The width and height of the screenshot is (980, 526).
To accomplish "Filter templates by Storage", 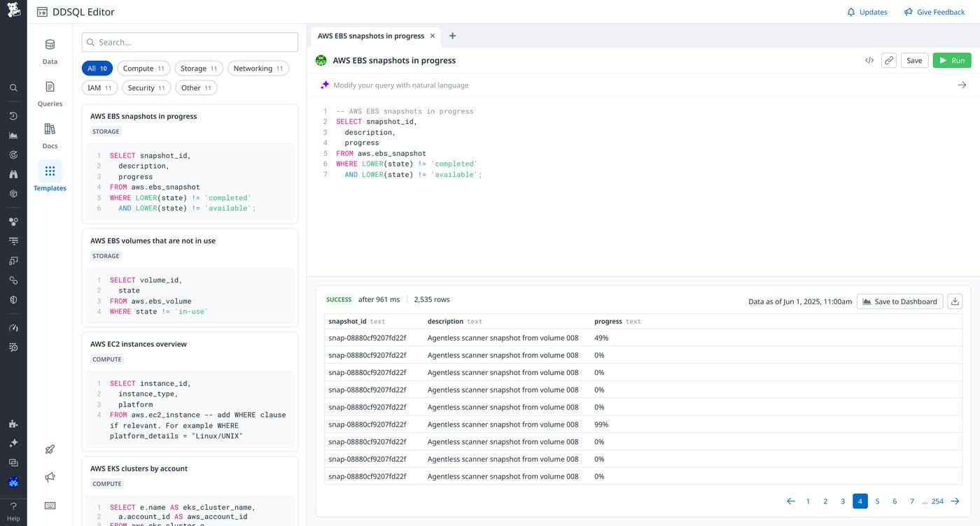I will pos(198,68).
